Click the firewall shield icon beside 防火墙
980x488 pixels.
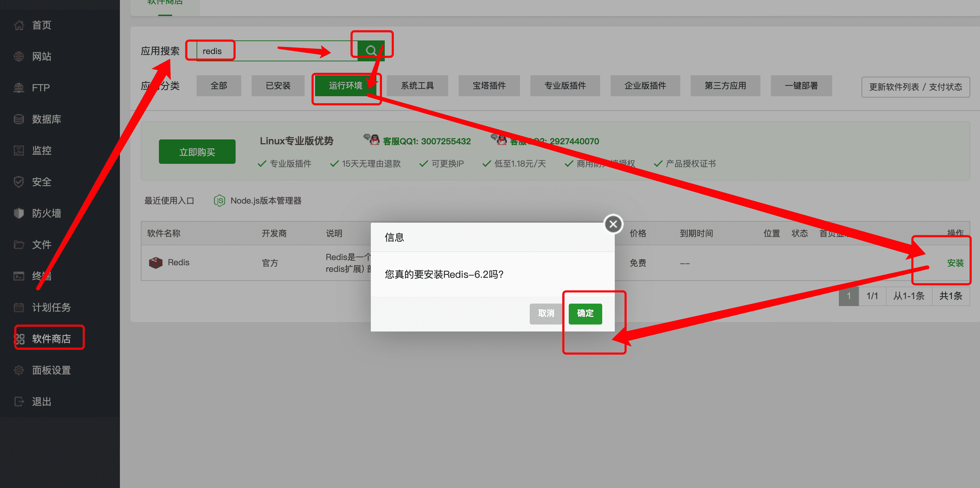tap(18, 213)
